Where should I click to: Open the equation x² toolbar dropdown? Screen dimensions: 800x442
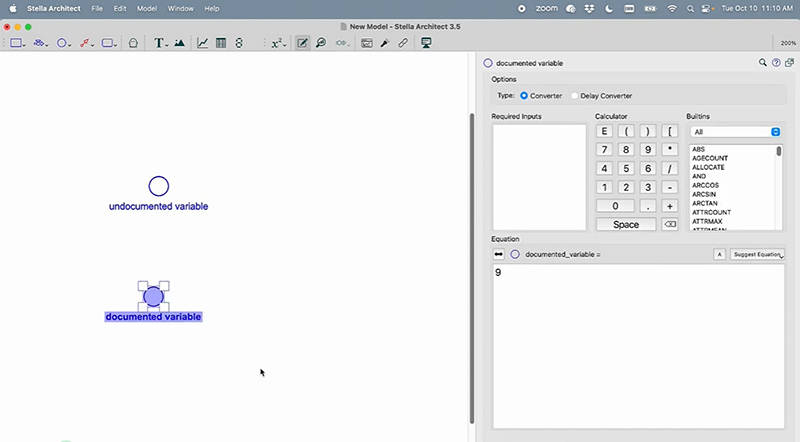pyautogui.click(x=278, y=43)
